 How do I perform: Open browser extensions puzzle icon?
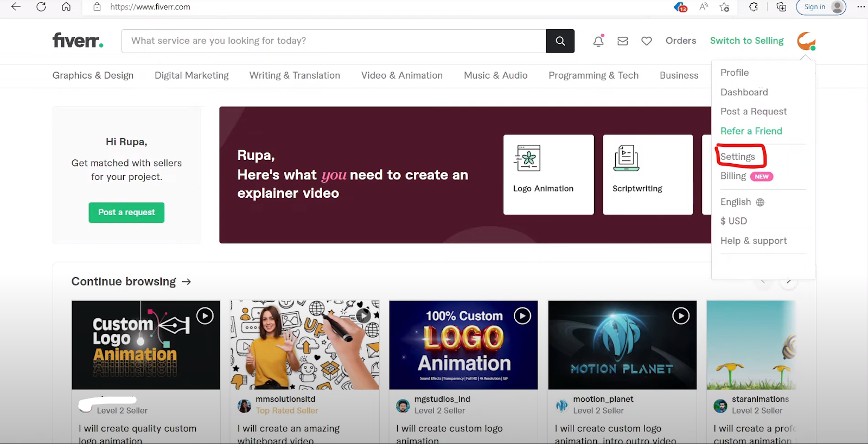[754, 7]
